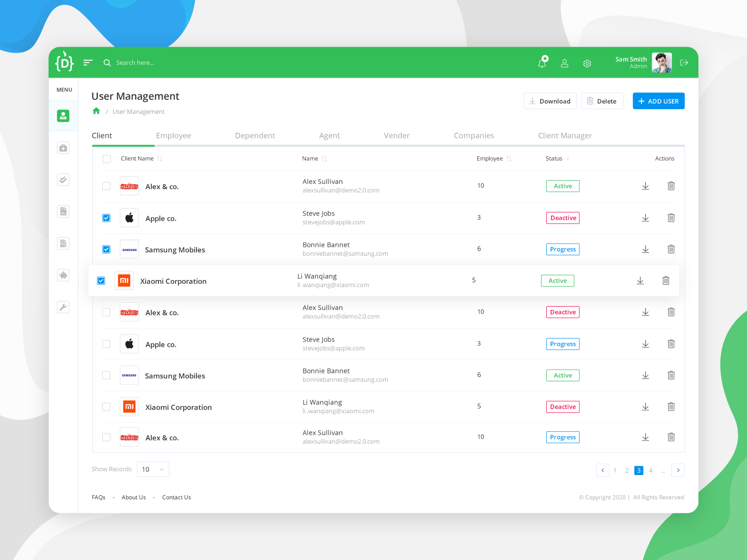Viewport: 747px width, 560px height.
Task: Click the ADD USER button
Action: pyautogui.click(x=658, y=101)
